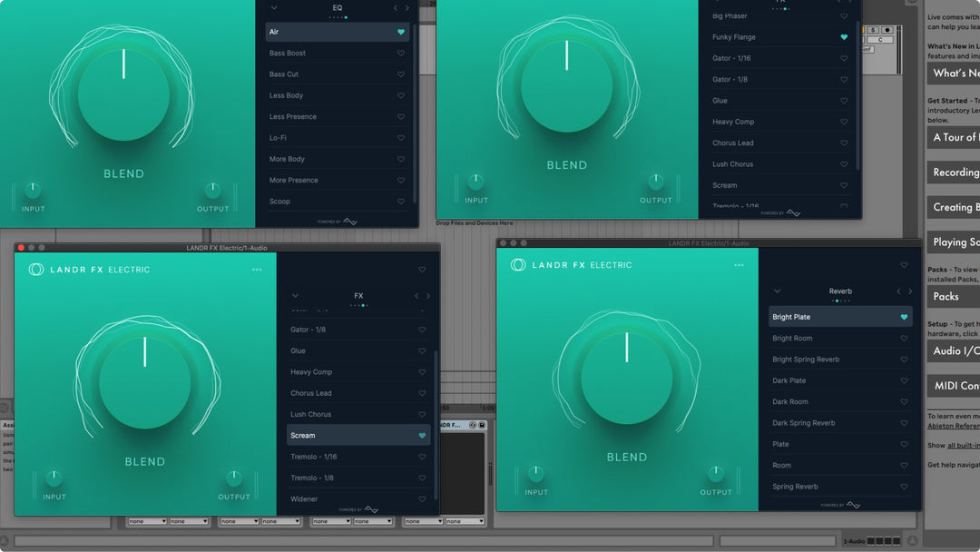Open the Recording lesson in Ableton help
This screenshot has width=980, height=552.
(x=954, y=172)
